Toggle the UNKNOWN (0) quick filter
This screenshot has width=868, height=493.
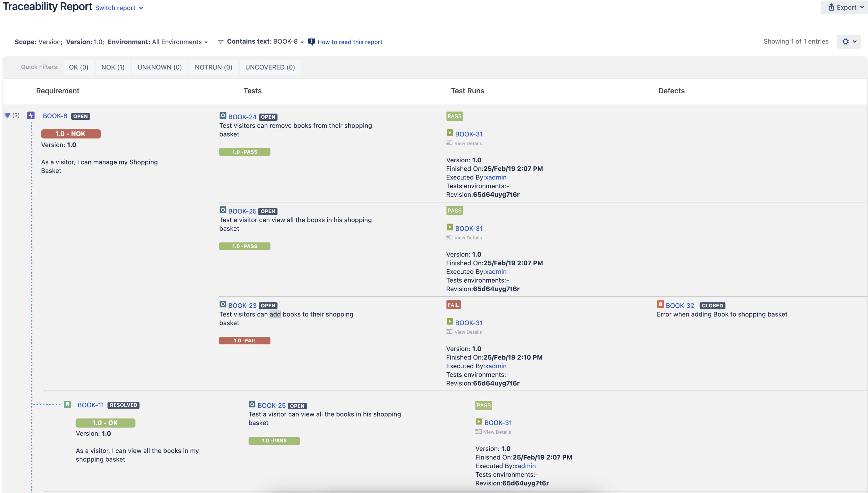159,67
